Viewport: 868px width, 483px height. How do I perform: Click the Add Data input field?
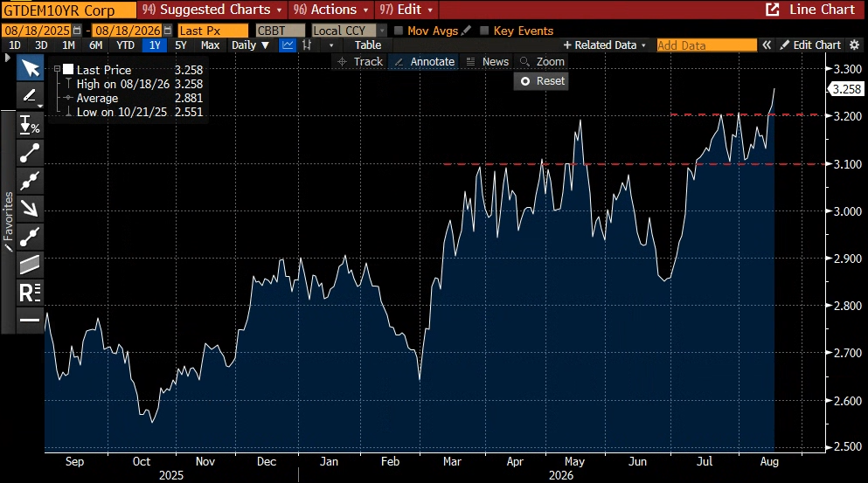click(x=707, y=45)
